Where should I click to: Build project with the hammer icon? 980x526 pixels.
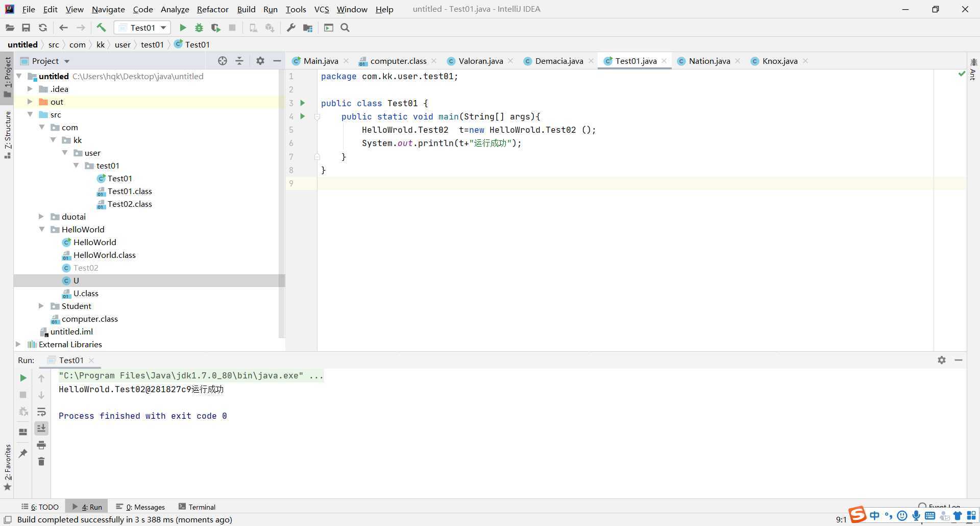point(101,28)
